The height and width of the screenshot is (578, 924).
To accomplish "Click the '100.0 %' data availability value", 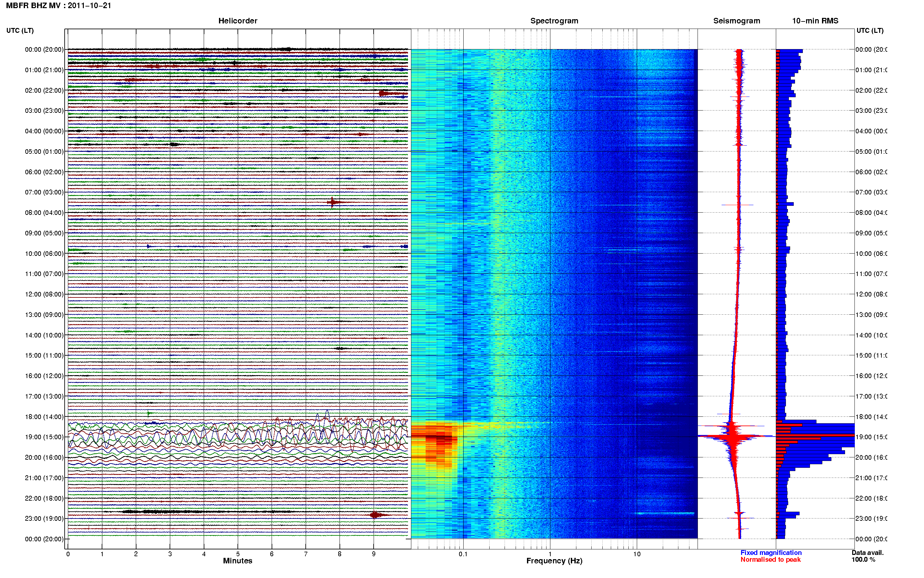I will pyautogui.click(x=863, y=560).
